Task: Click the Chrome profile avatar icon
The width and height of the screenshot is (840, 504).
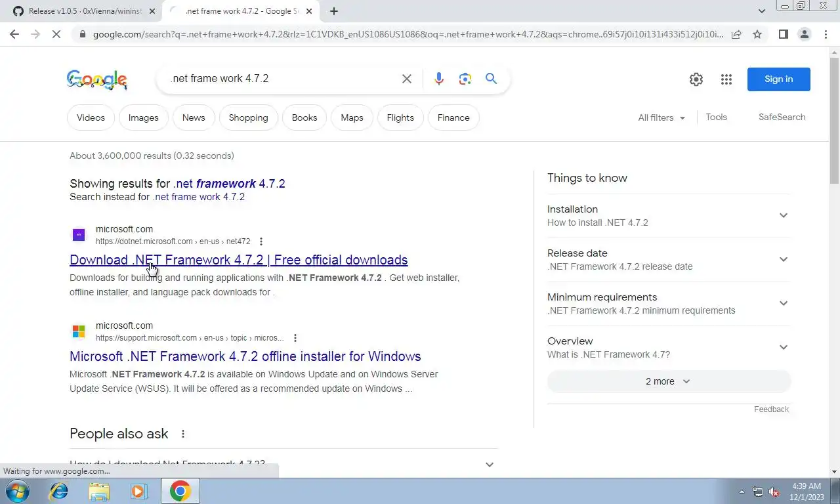Action: coord(804,34)
